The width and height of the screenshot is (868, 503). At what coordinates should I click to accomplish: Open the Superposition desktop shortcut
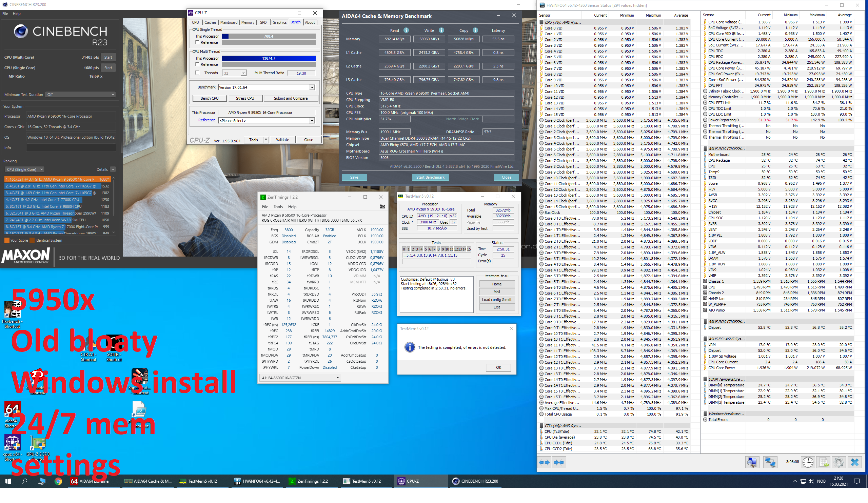tap(139, 381)
